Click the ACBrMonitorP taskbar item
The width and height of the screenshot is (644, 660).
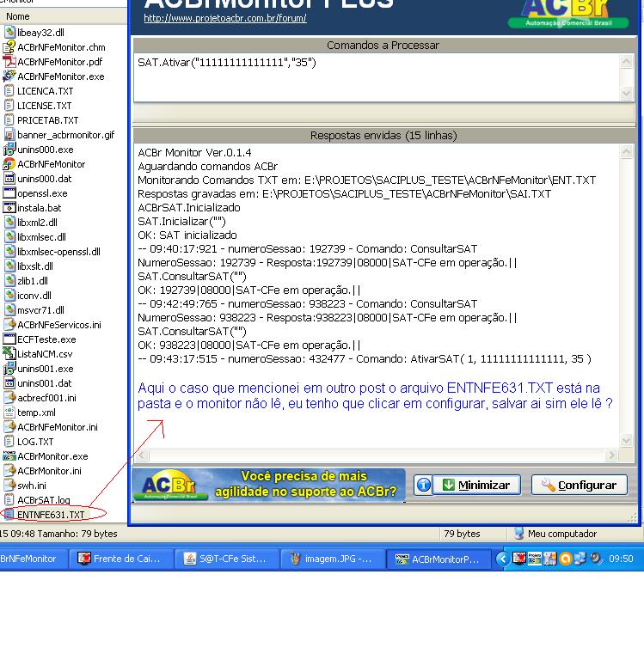click(x=439, y=559)
